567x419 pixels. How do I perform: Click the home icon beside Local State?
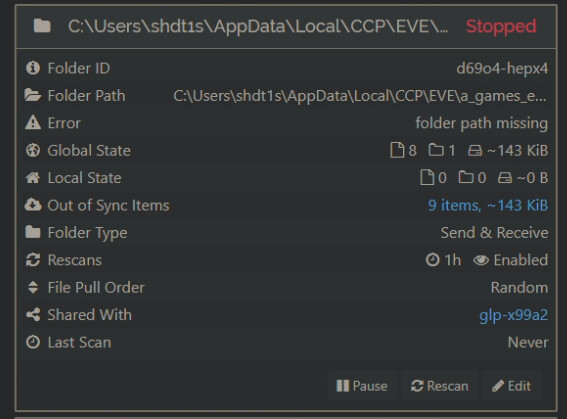pyautogui.click(x=33, y=178)
